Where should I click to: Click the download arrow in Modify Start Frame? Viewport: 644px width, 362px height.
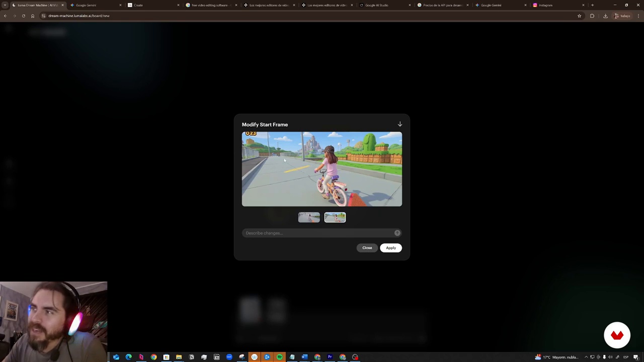point(400,124)
